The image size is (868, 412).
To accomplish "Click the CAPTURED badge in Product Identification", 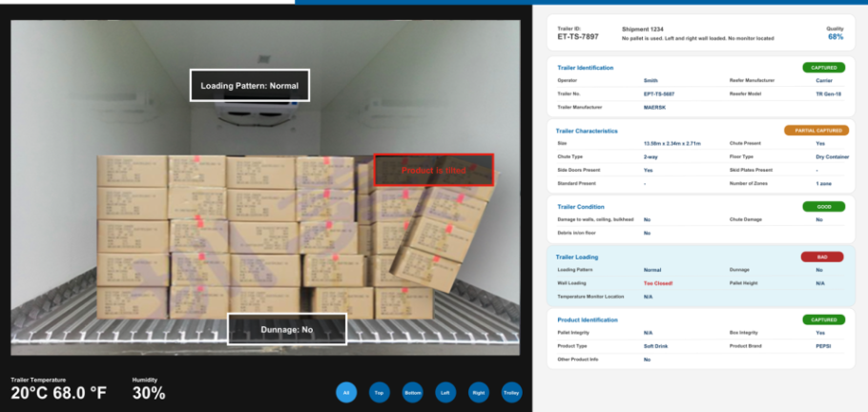I will tap(823, 319).
